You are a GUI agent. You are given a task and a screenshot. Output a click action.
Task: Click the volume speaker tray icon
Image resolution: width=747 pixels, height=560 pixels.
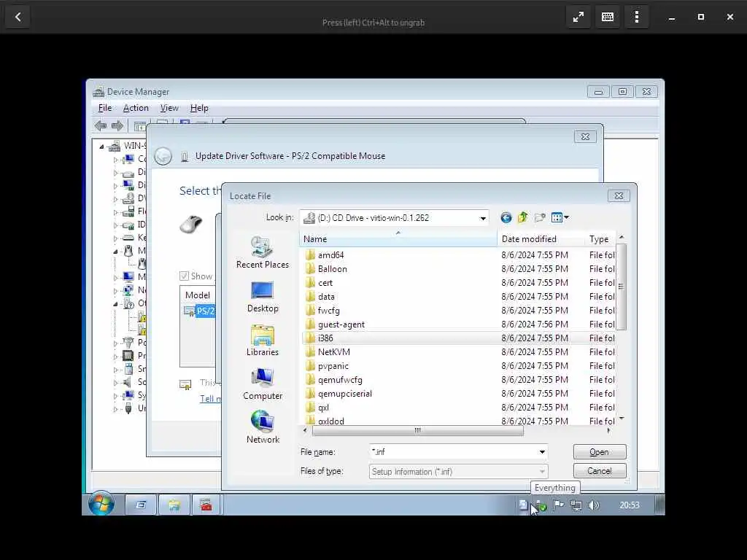[x=593, y=505]
